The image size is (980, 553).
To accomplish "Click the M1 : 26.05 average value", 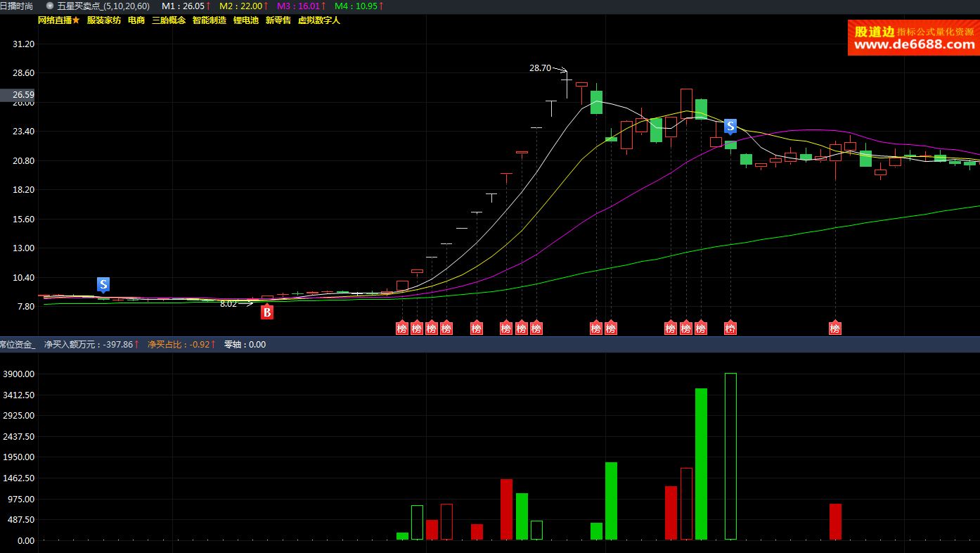I will coord(186,6).
